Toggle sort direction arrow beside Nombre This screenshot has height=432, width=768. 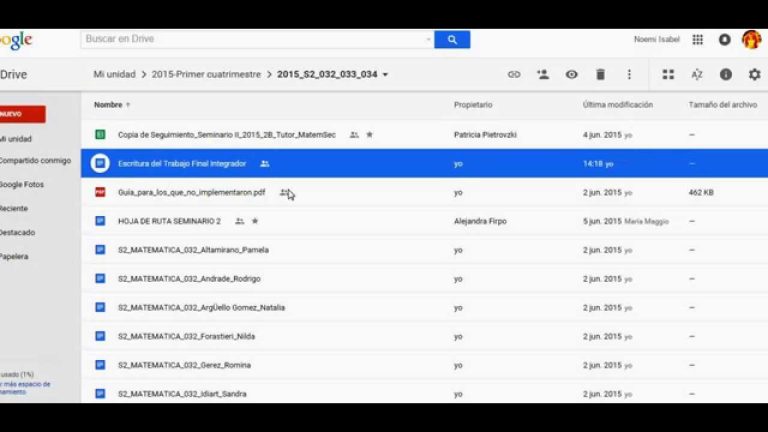128,105
